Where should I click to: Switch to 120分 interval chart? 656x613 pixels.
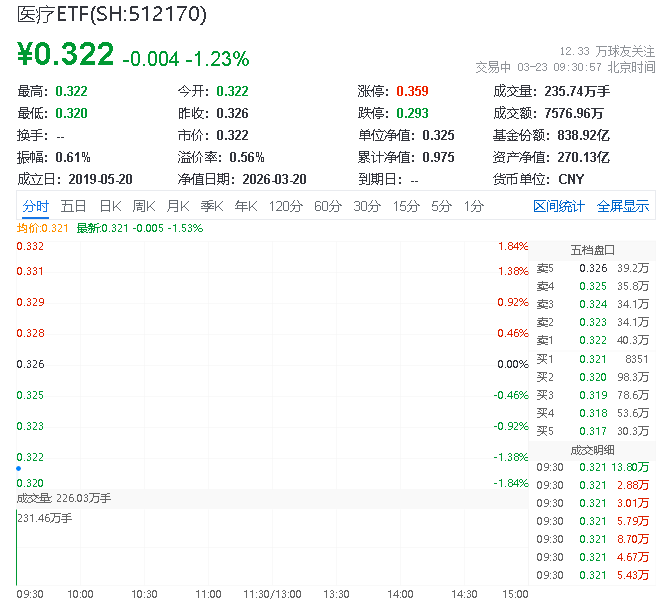[285, 206]
